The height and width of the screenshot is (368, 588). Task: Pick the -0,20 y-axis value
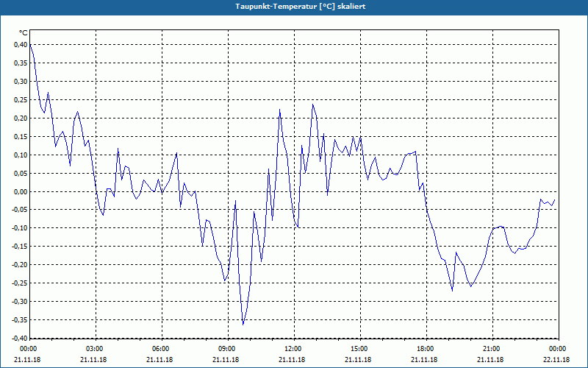pyautogui.click(x=20, y=265)
